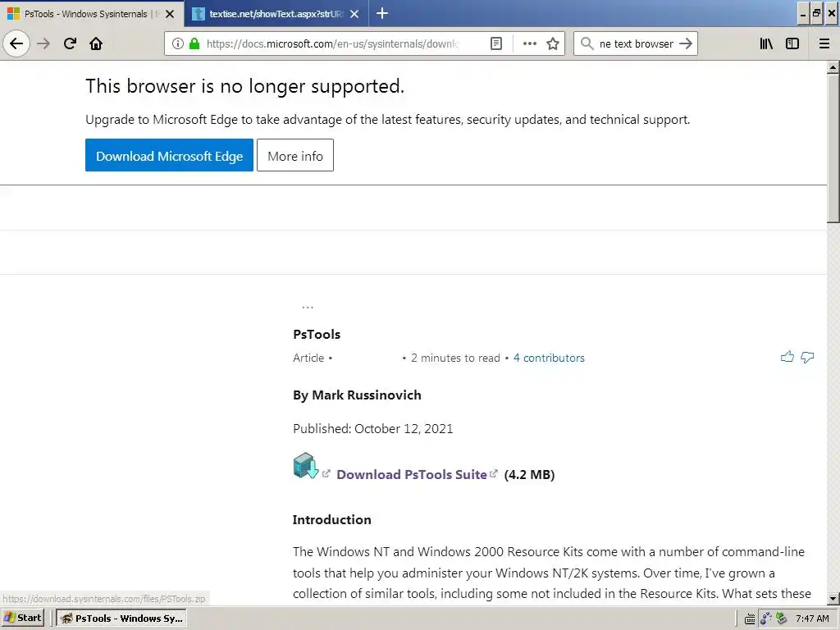The height and width of the screenshot is (630, 840).
Task: Click the green secure connection padlock
Action: [194, 43]
